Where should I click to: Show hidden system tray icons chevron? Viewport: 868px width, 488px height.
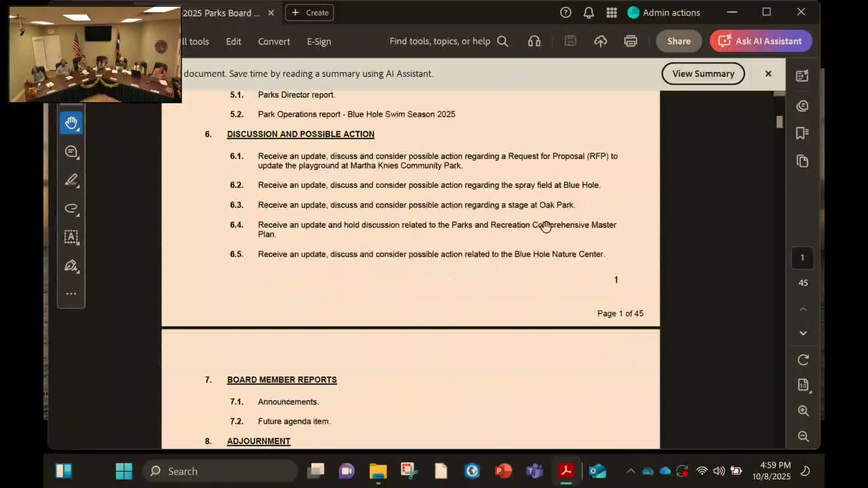(x=630, y=471)
